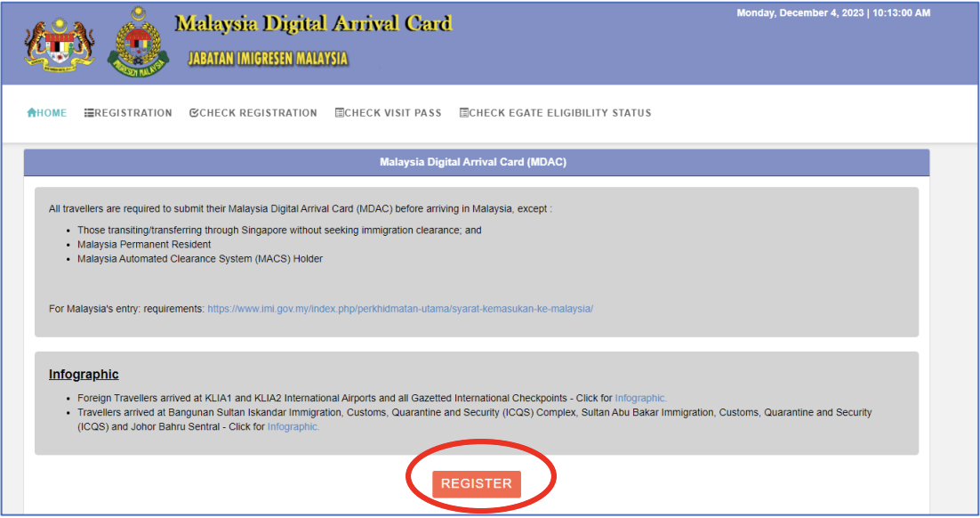Open the CHECK VISIT PASS menu text
Image resolution: width=980 pixels, height=518 pixels.
click(x=393, y=113)
